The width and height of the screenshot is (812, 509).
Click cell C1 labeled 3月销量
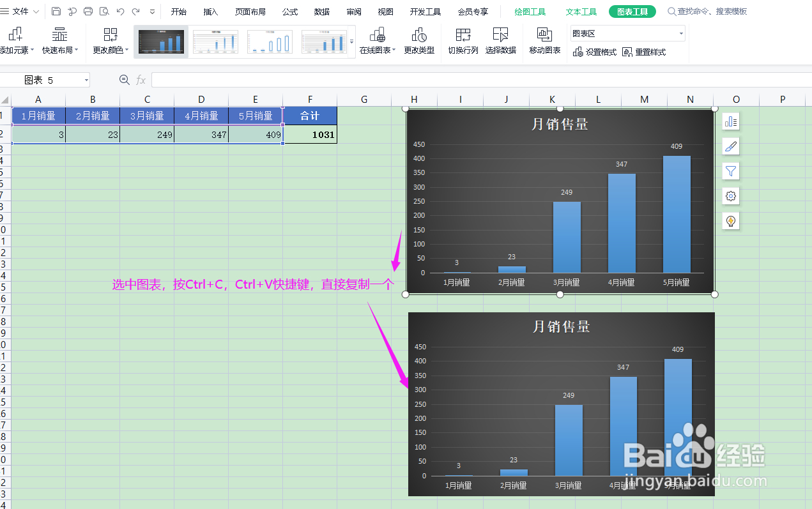(147, 116)
